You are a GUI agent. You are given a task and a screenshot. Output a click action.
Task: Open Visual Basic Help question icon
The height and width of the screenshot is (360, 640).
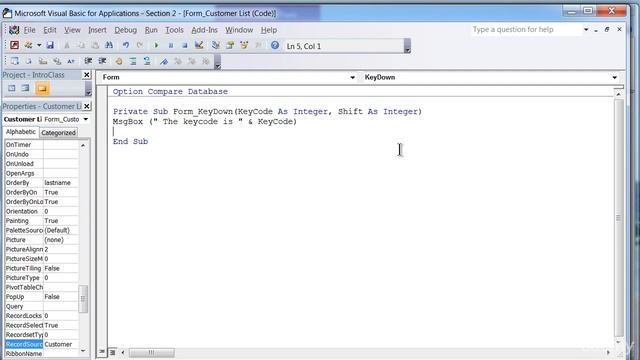(x=275, y=45)
